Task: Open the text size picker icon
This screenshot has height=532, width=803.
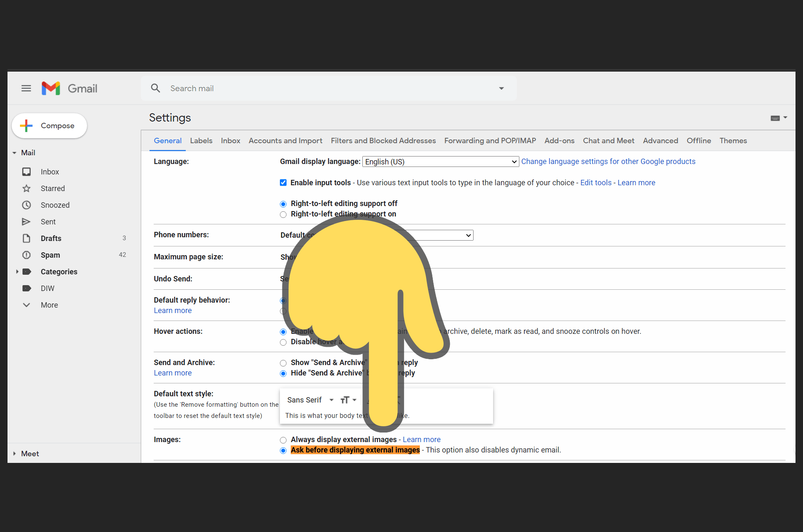Action: click(345, 400)
